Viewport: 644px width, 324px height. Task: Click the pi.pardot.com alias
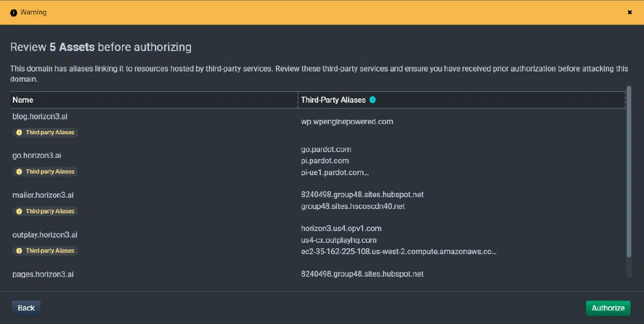(325, 161)
